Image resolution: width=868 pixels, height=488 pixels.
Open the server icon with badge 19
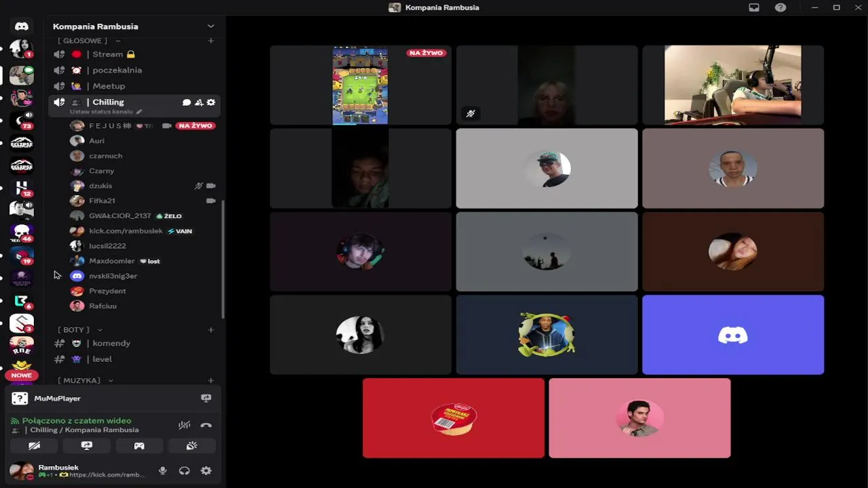(22, 256)
